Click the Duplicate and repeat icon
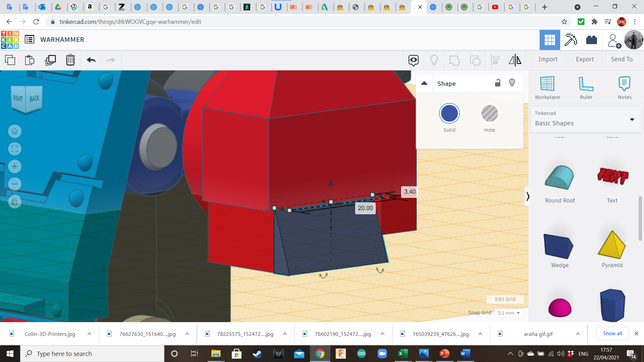Viewport: 644px width, 362px height. 50,60
